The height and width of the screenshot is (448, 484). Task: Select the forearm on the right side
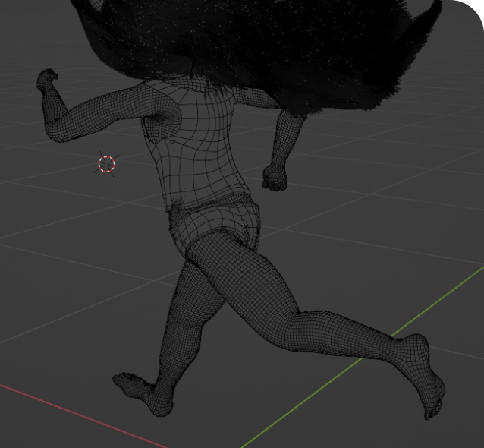click(283, 142)
